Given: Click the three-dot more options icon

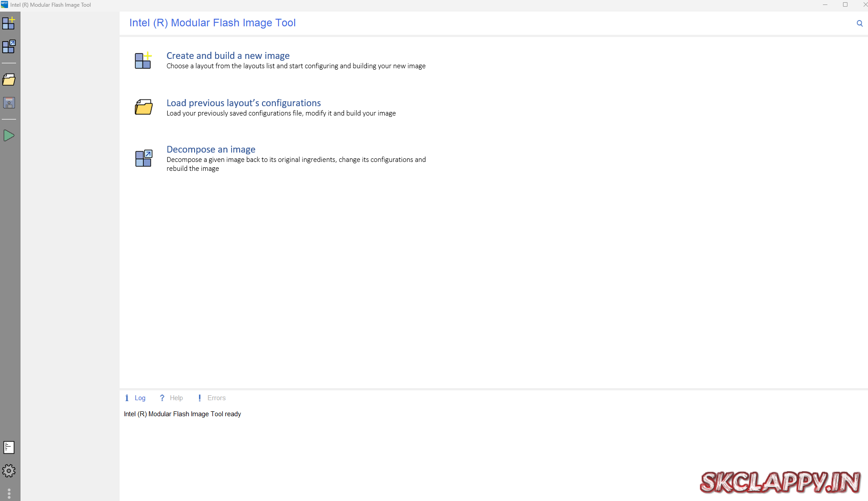Looking at the screenshot, I should point(9,493).
